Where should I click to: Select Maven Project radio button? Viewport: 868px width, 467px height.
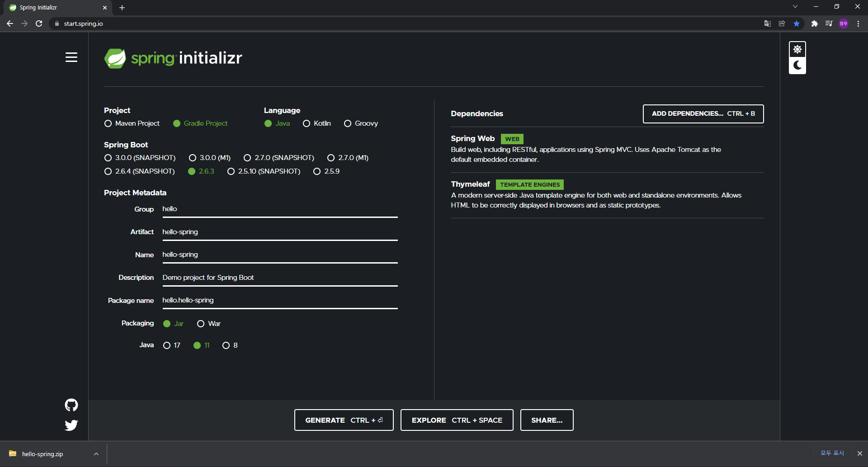click(x=132, y=123)
